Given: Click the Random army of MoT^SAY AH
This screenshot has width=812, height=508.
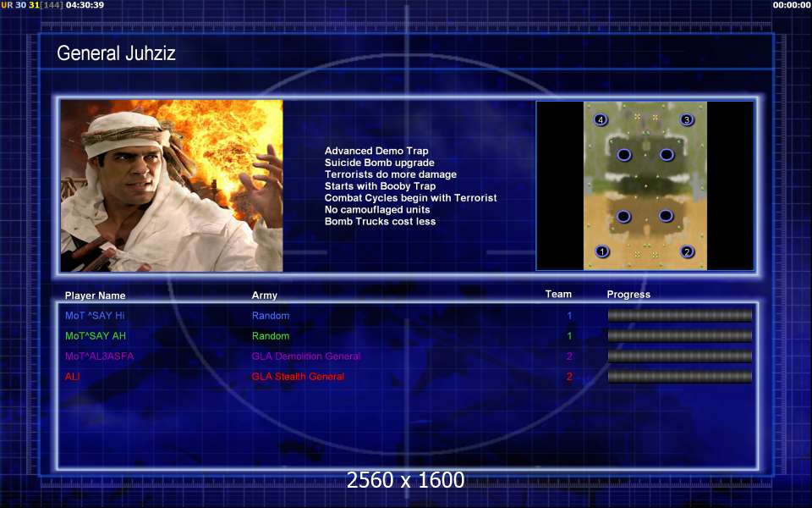Looking at the screenshot, I should pos(271,336).
